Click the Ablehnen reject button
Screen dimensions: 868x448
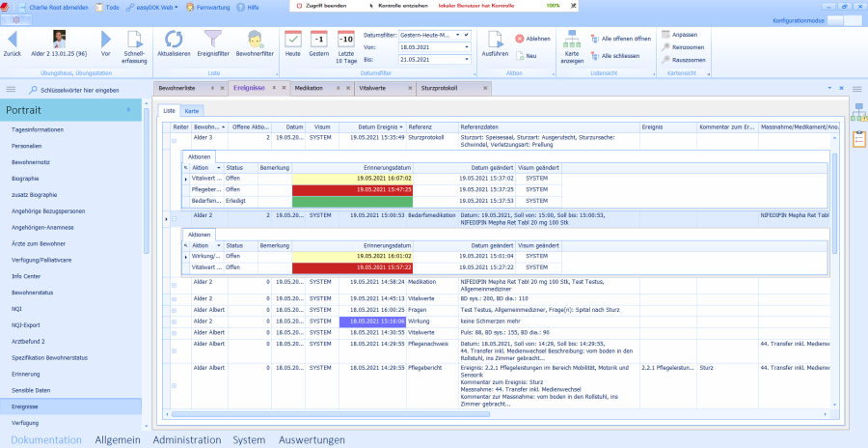coord(533,39)
